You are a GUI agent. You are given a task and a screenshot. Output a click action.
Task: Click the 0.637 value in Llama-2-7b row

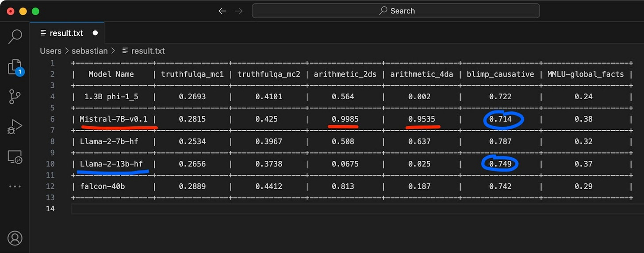point(419,141)
